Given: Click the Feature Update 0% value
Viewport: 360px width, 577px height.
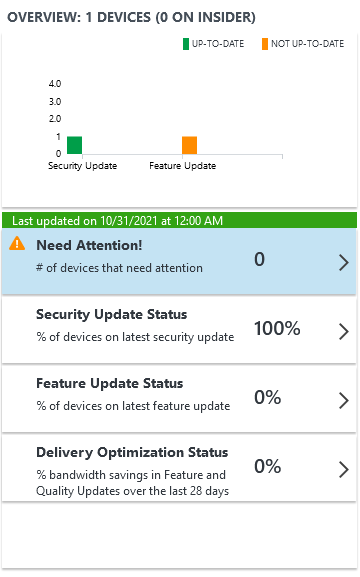Looking at the screenshot, I should [x=268, y=397].
